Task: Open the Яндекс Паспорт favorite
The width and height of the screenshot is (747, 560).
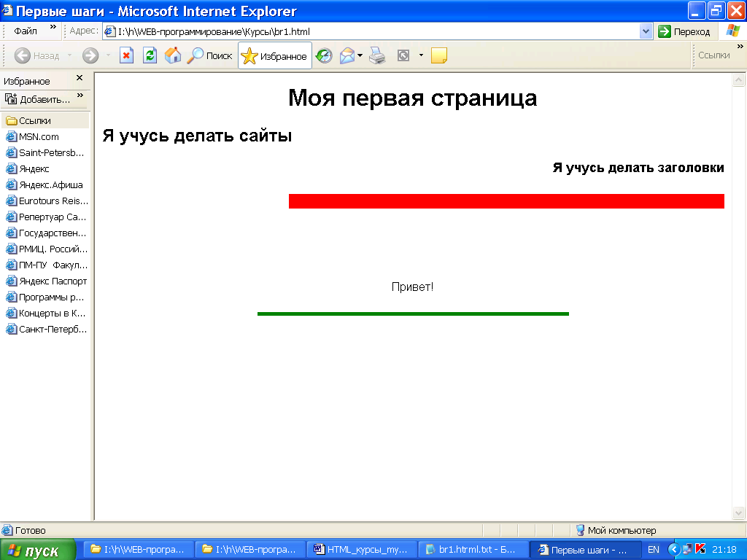Action: click(x=46, y=281)
